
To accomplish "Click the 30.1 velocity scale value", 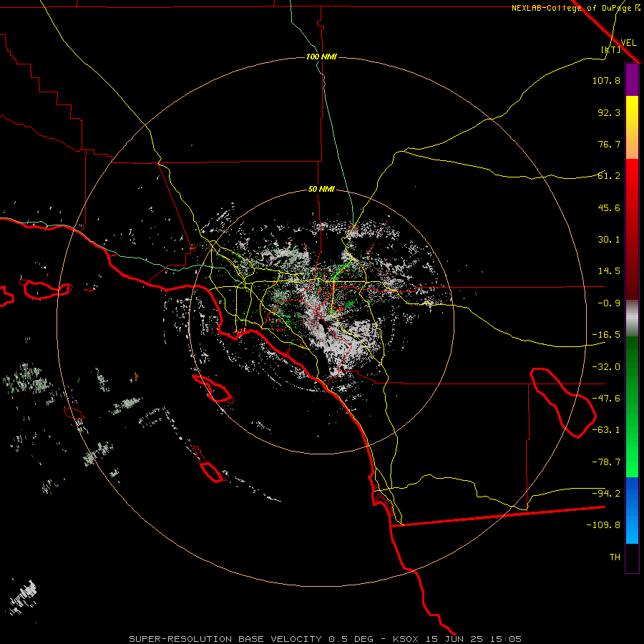I will pos(609,240).
